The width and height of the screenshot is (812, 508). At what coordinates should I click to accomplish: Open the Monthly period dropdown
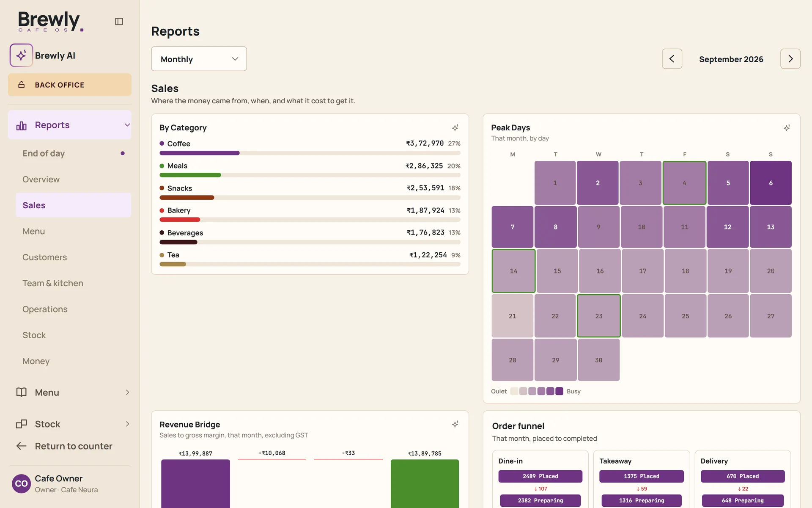(199, 59)
